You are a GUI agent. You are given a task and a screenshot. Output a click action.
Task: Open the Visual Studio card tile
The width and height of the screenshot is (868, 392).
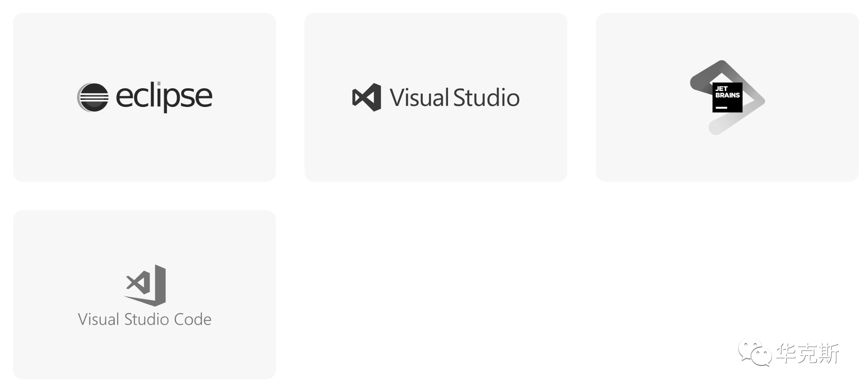pos(436,97)
